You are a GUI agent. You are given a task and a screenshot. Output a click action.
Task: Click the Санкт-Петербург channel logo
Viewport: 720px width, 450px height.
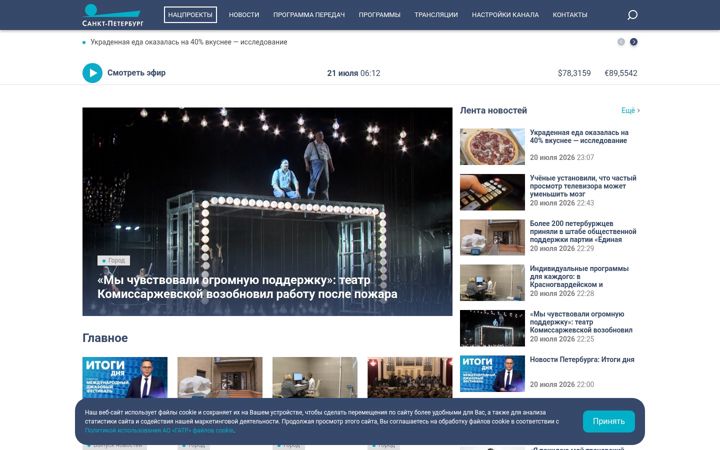click(112, 15)
